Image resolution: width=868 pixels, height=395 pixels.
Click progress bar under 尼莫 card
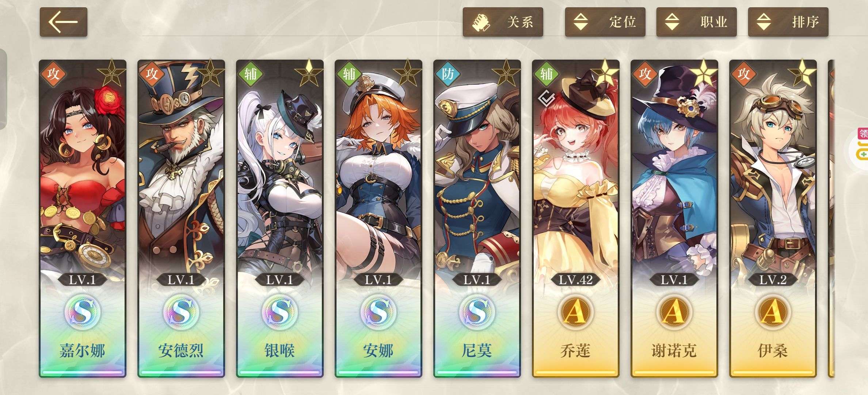coord(477,372)
